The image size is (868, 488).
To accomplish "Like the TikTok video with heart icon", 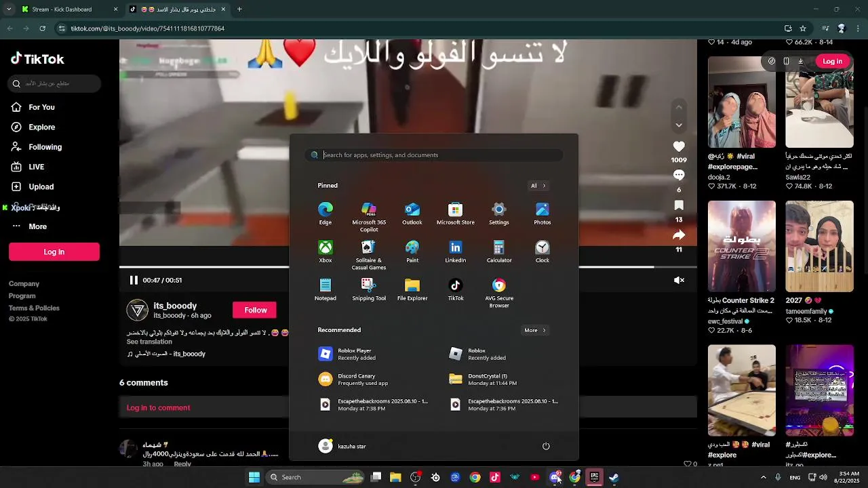I will click(x=679, y=146).
